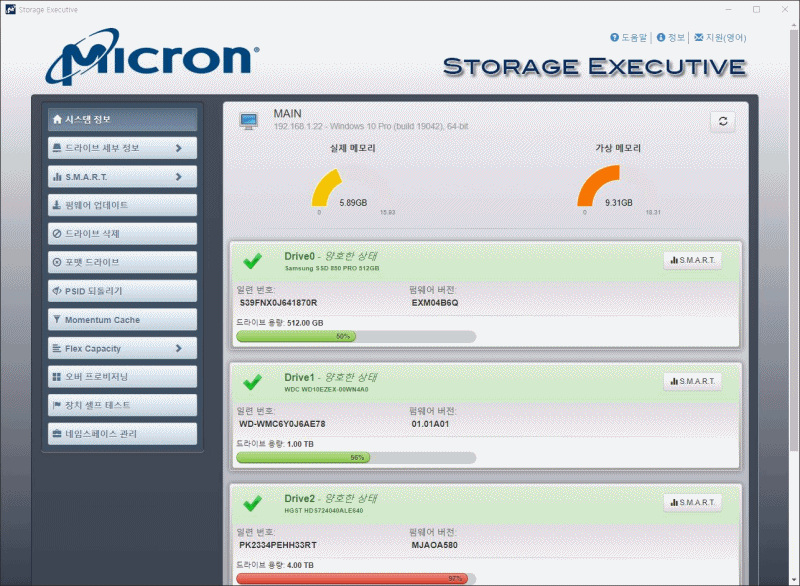Click the Drive2 green checkmark status icon
This screenshot has height=586, width=800.
pyautogui.click(x=252, y=503)
